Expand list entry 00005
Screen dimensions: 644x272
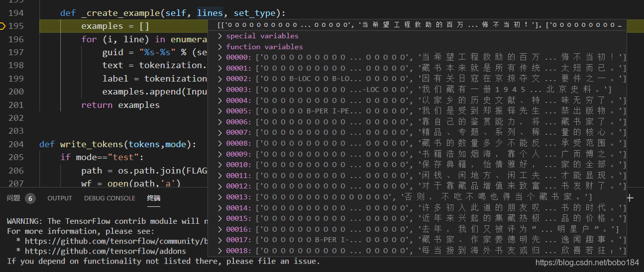[220, 111]
